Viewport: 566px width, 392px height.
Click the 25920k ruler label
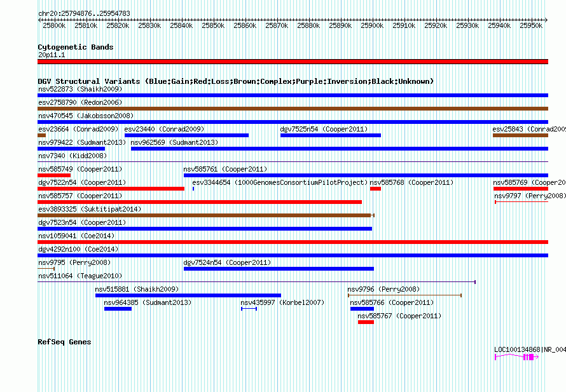tap(436, 25)
